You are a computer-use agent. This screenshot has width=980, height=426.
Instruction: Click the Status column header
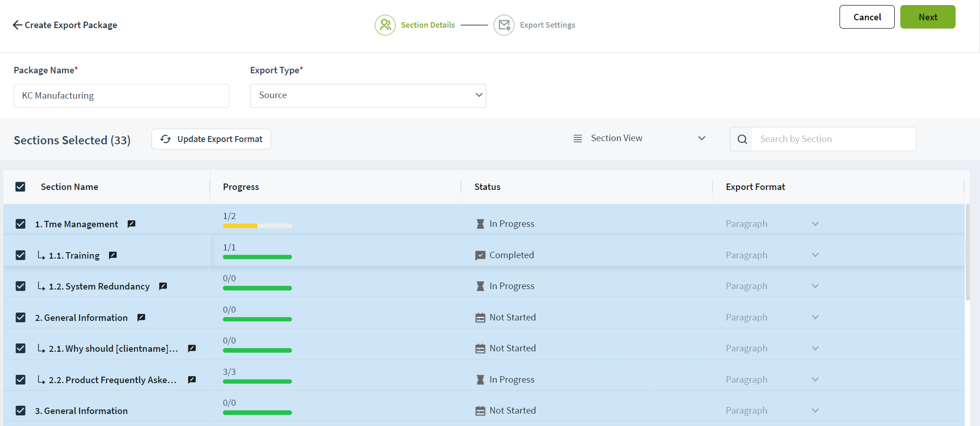click(487, 187)
